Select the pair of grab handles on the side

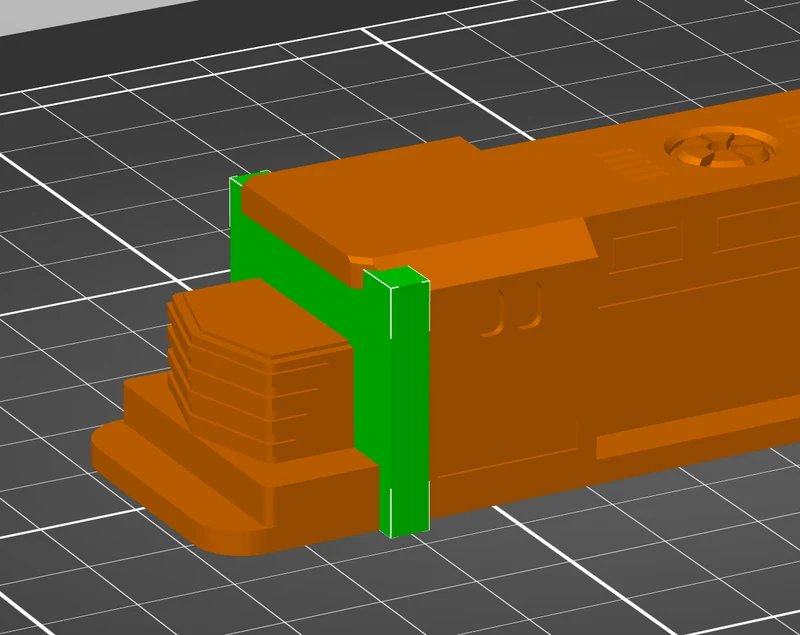pyautogui.click(x=513, y=310)
